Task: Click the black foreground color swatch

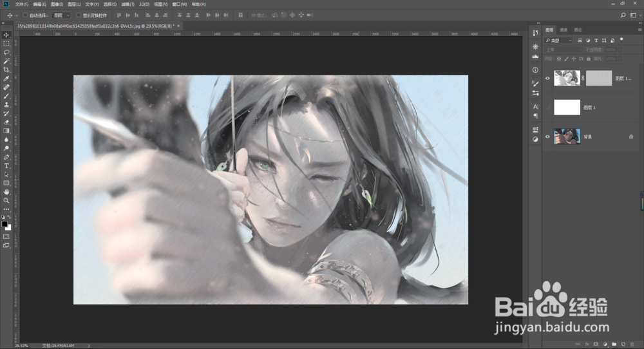Action: point(4,224)
